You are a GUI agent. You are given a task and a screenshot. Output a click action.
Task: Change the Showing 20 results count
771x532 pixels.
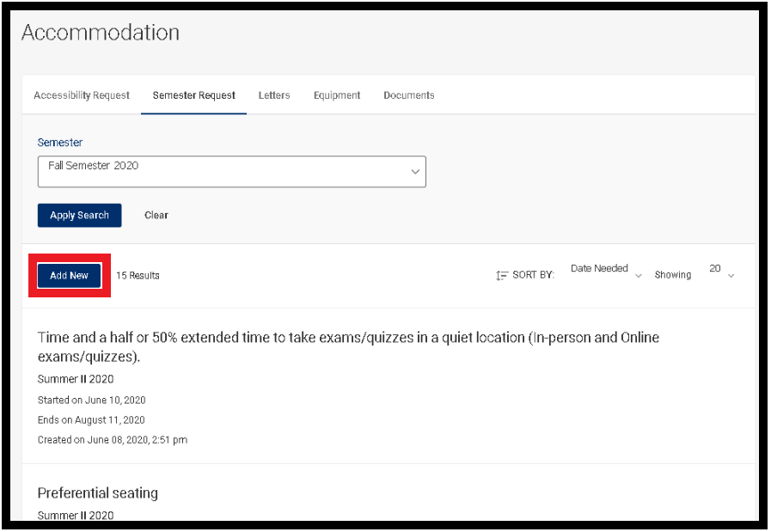point(715,269)
